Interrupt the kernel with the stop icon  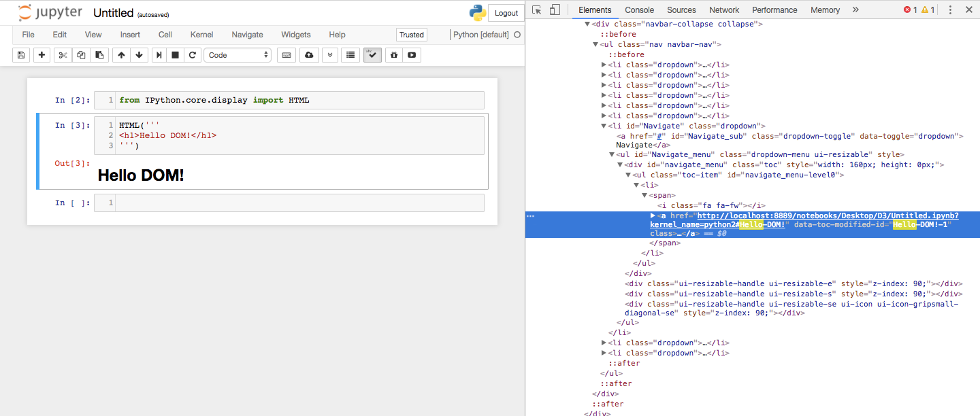(x=175, y=55)
